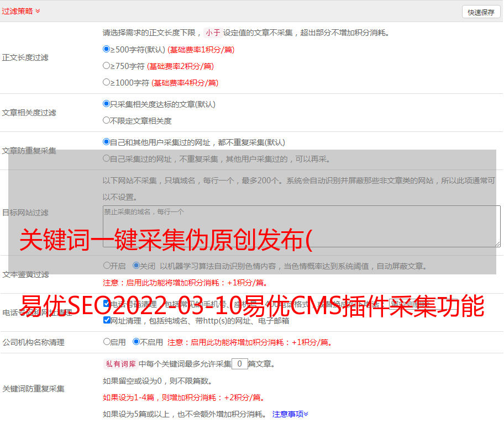The image size is (504, 424).
Task: Click the articles-per-keyword number field
Action: click(239, 364)
